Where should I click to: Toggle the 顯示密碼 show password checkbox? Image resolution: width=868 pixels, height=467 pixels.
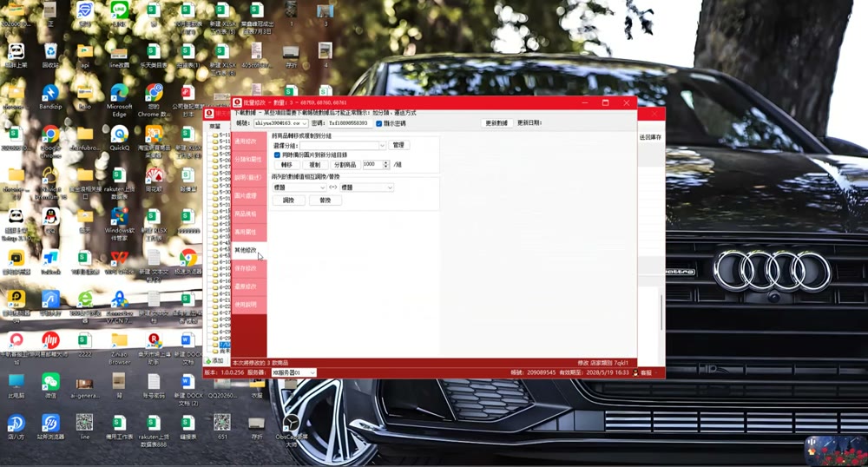click(379, 123)
